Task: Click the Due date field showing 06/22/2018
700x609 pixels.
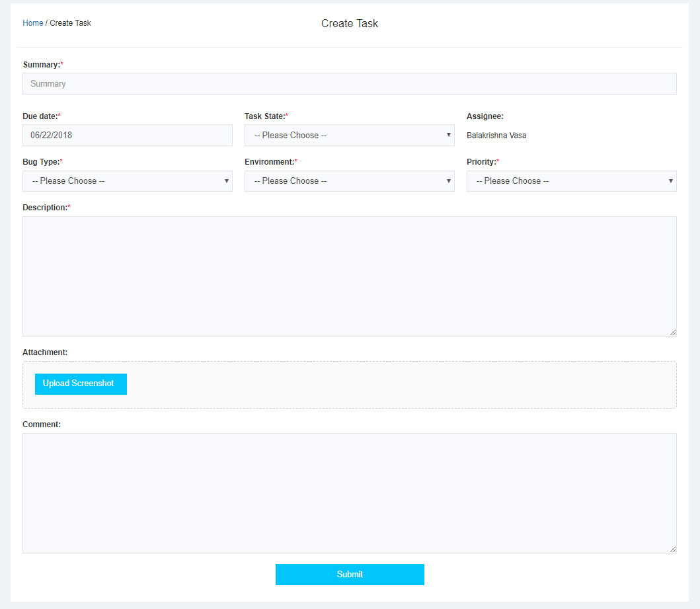Action: [127, 136]
